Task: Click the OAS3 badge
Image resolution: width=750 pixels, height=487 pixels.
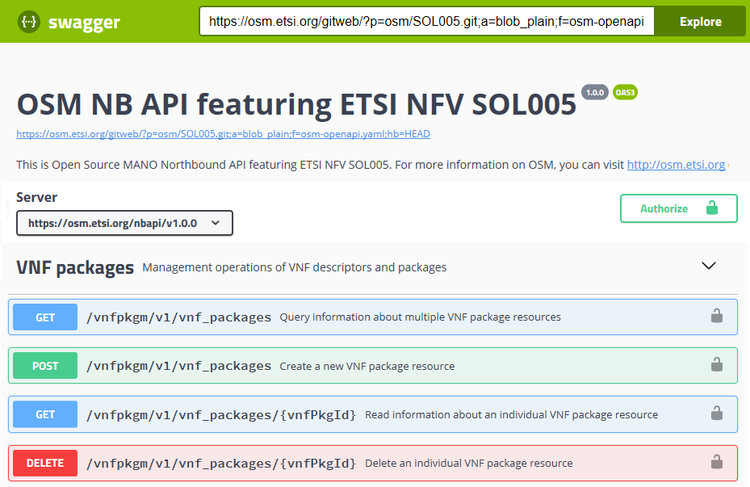Action: [x=625, y=92]
